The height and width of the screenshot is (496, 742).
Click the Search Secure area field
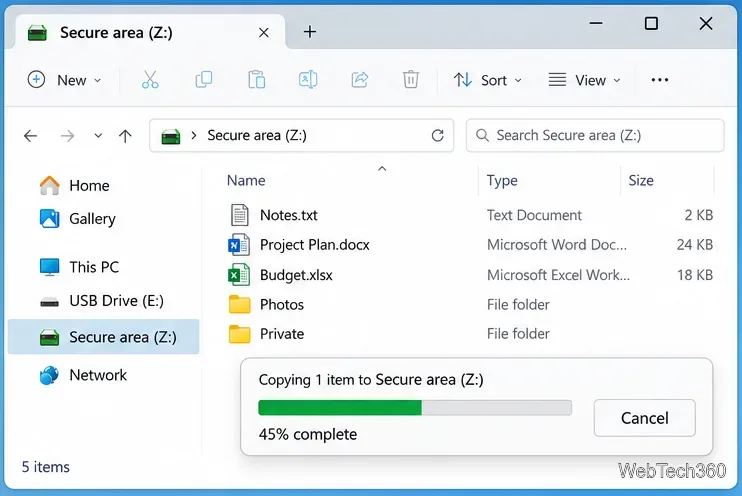point(595,135)
